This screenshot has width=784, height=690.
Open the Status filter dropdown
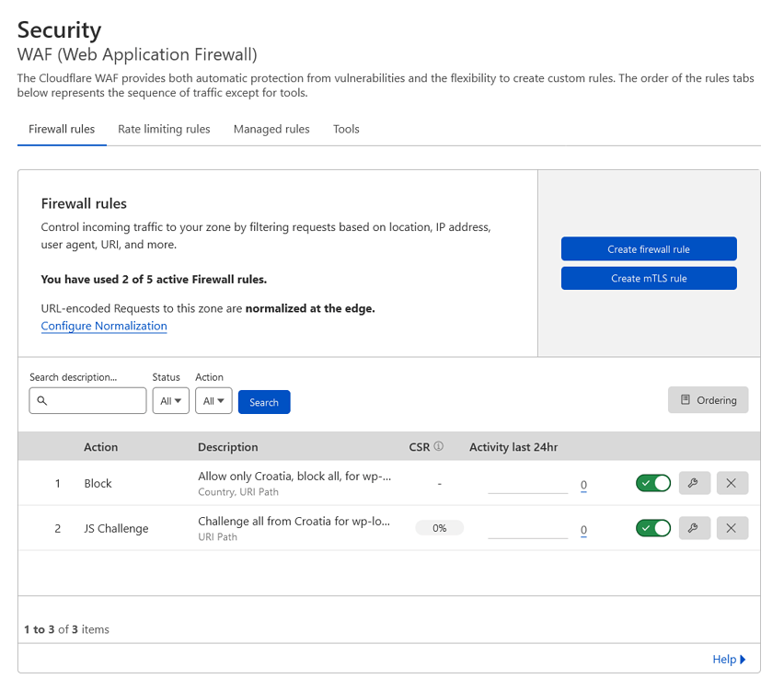tap(170, 401)
